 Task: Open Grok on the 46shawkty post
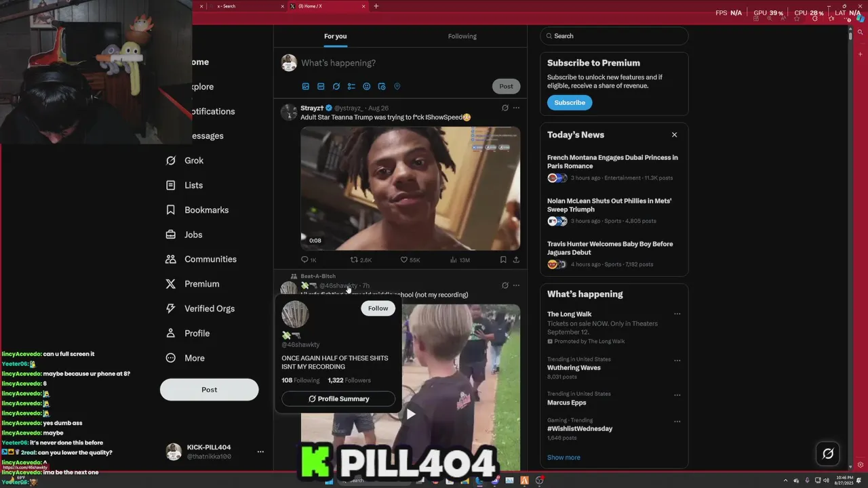pos(505,285)
